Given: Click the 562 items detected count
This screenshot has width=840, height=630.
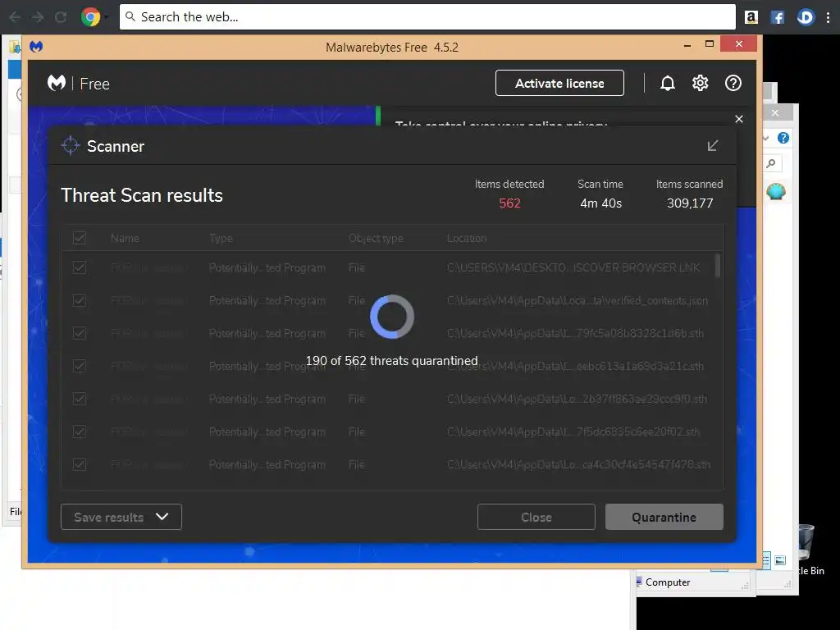Looking at the screenshot, I should 509,203.
